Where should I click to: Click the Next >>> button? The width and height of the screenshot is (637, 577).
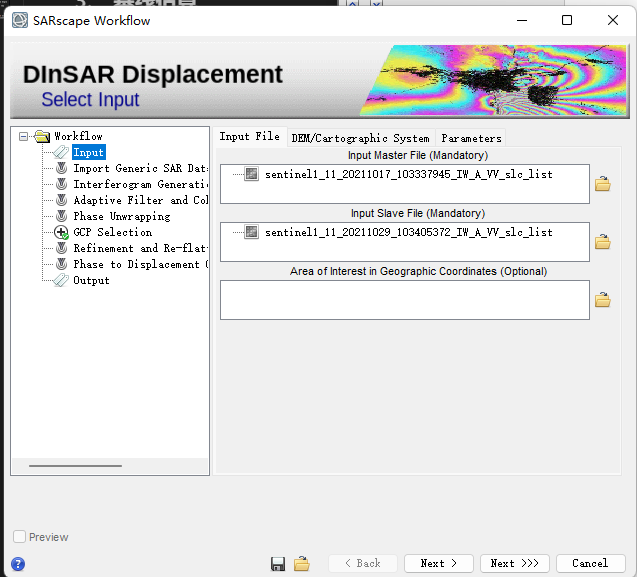click(x=515, y=563)
